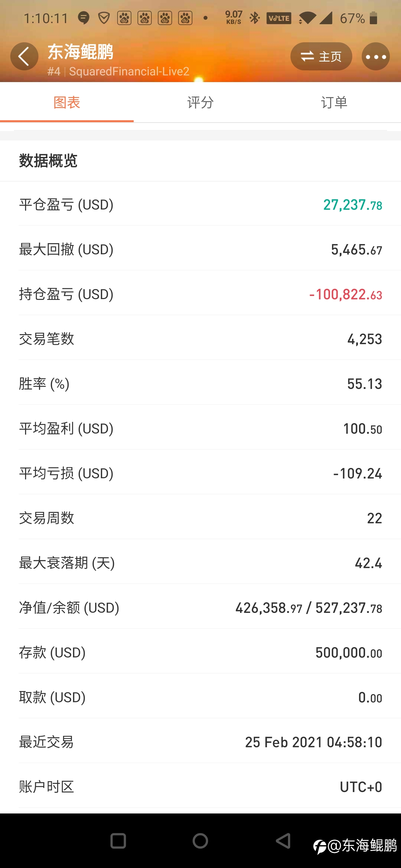This screenshot has width=401, height=868.
Task: Tap the back arrow icon
Action: point(24,56)
